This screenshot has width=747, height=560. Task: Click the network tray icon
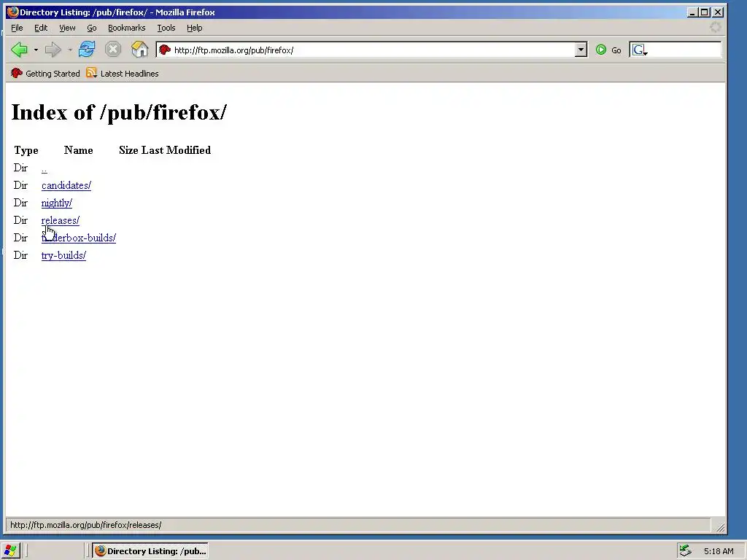[685, 551]
